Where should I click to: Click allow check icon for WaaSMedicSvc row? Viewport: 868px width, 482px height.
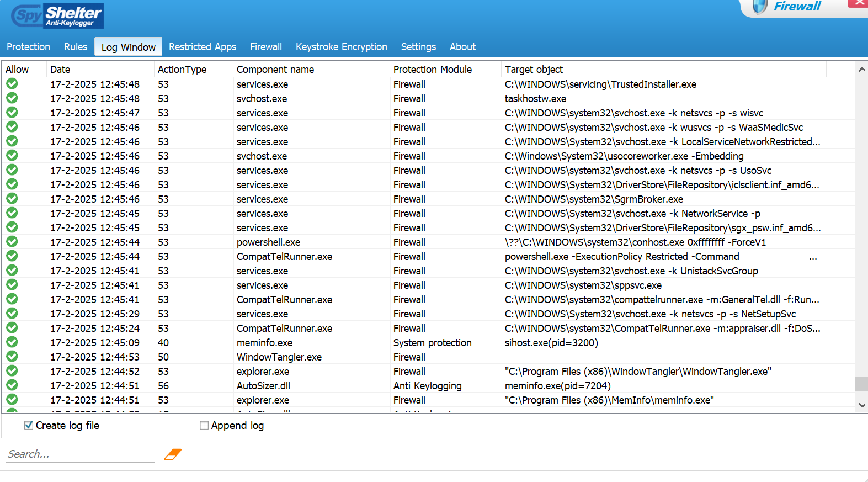(12, 127)
